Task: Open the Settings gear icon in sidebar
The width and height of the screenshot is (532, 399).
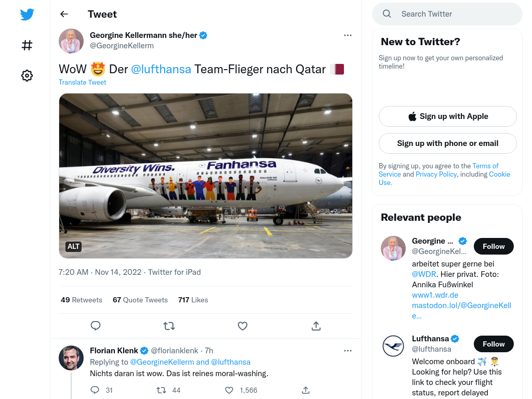Action: coord(27,75)
